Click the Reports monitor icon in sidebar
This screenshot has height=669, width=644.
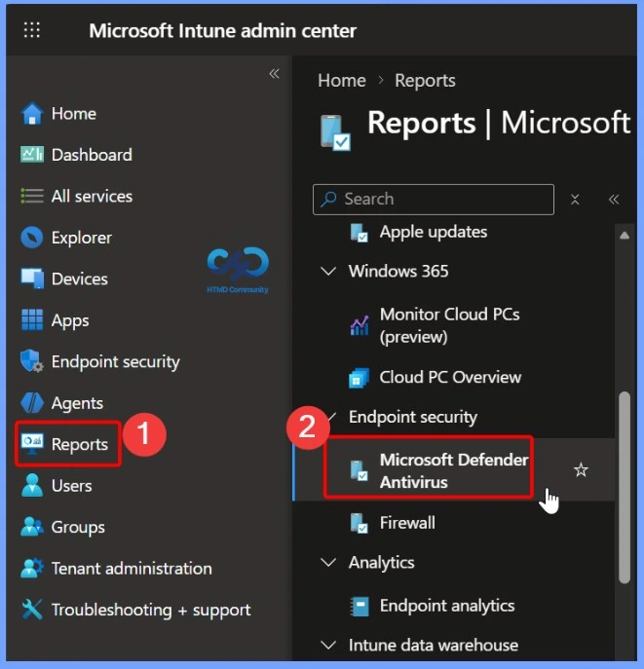(32, 444)
